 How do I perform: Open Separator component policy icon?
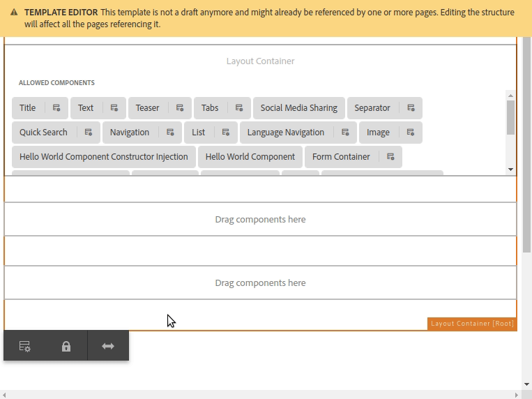tap(411, 108)
